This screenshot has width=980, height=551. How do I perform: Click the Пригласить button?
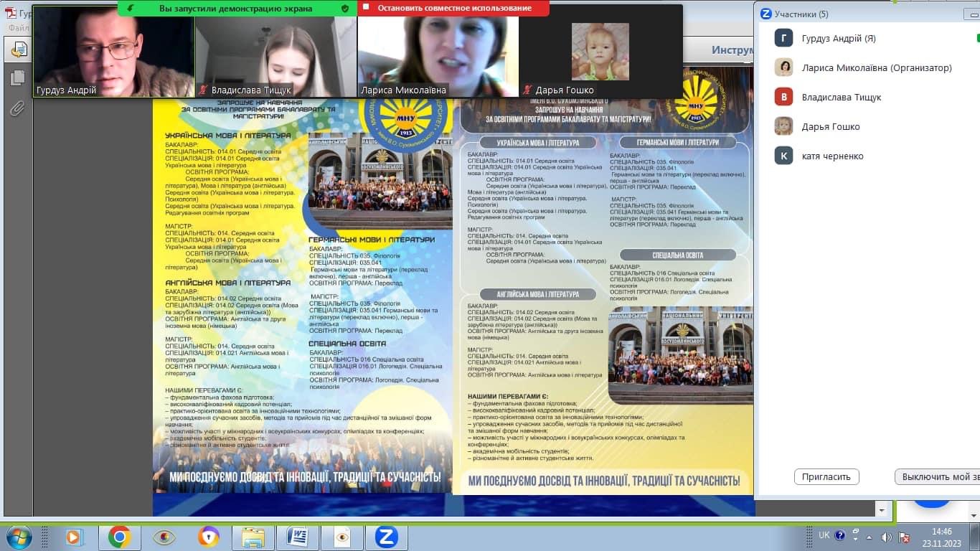(826, 476)
